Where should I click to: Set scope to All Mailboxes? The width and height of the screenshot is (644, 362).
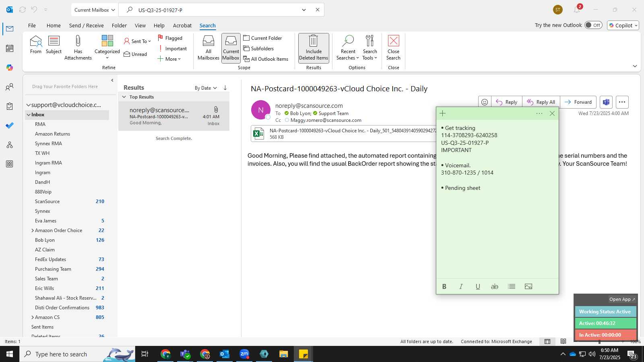tap(208, 47)
